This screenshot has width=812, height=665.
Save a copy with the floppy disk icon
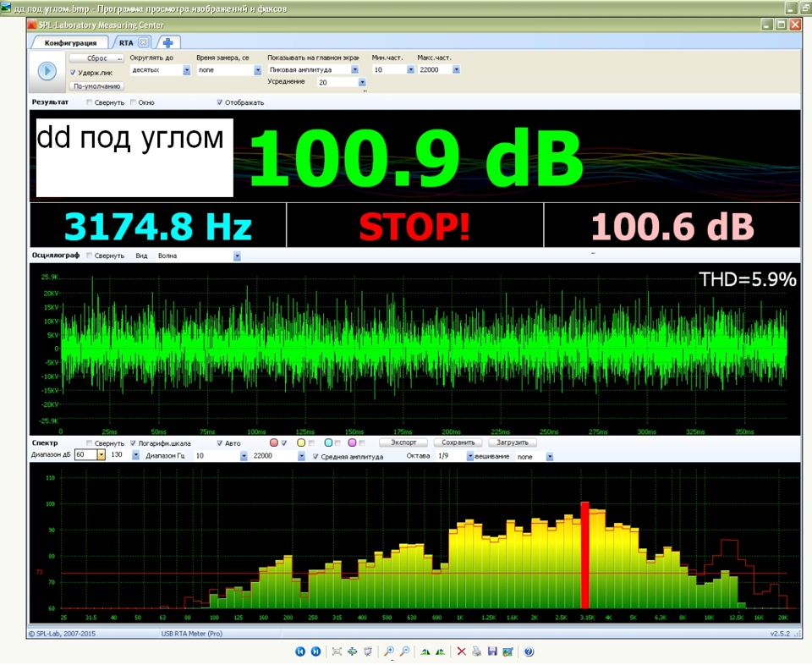pyautogui.click(x=492, y=651)
